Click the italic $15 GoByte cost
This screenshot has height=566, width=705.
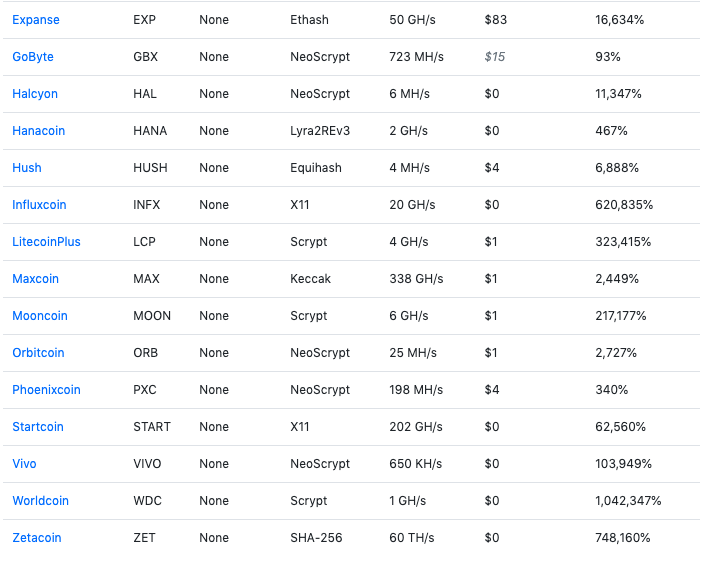tap(495, 57)
